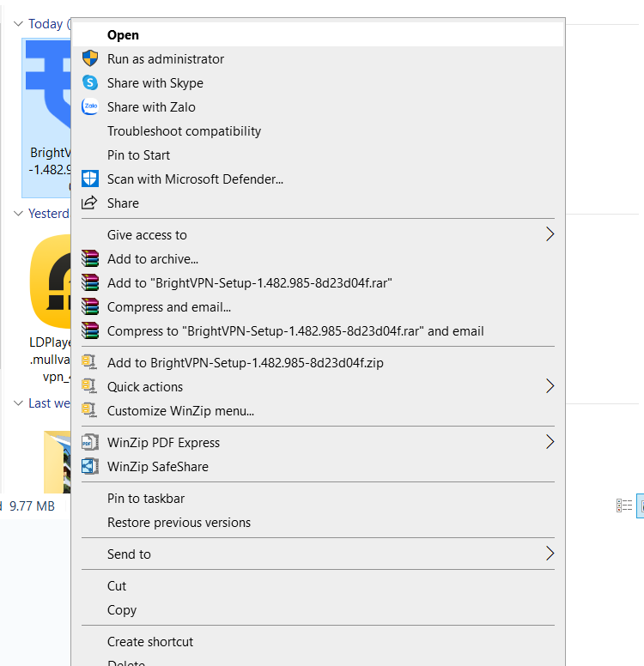This screenshot has height=666, width=644.
Task: Click the WinRAR icon beside Add to archive
Action: point(90,259)
